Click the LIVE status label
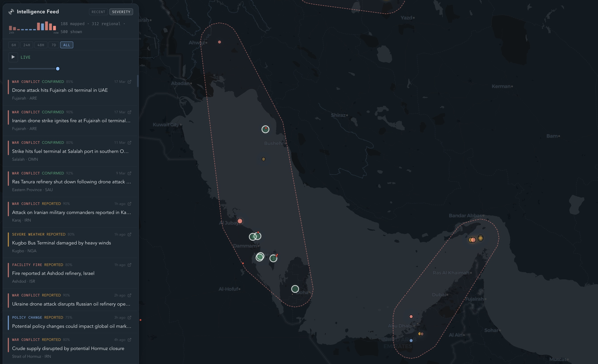 pos(26,57)
